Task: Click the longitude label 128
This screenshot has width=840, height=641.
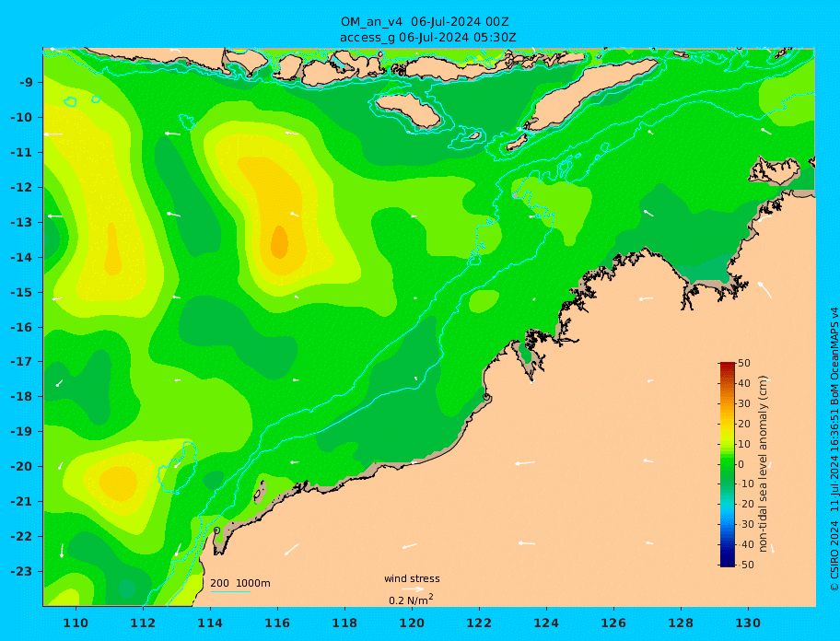Action: tap(681, 623)
